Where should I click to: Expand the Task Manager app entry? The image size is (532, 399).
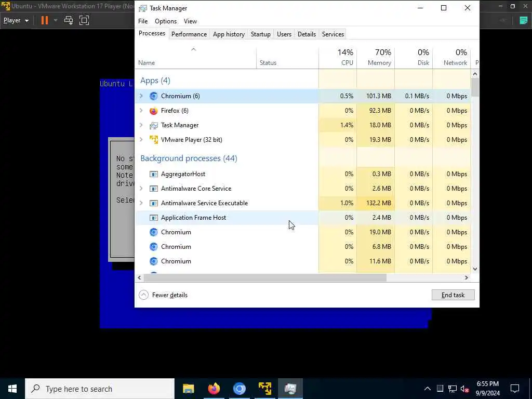pyautogui.click(x=141, y=125)
